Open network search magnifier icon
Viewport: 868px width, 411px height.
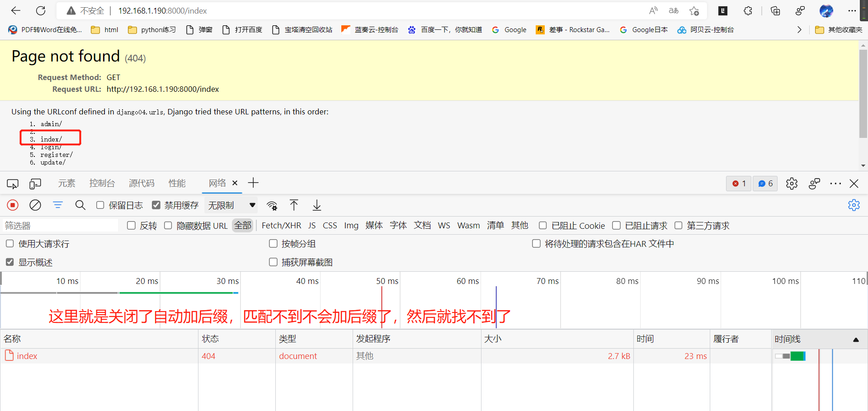click(x=80, y=205)
